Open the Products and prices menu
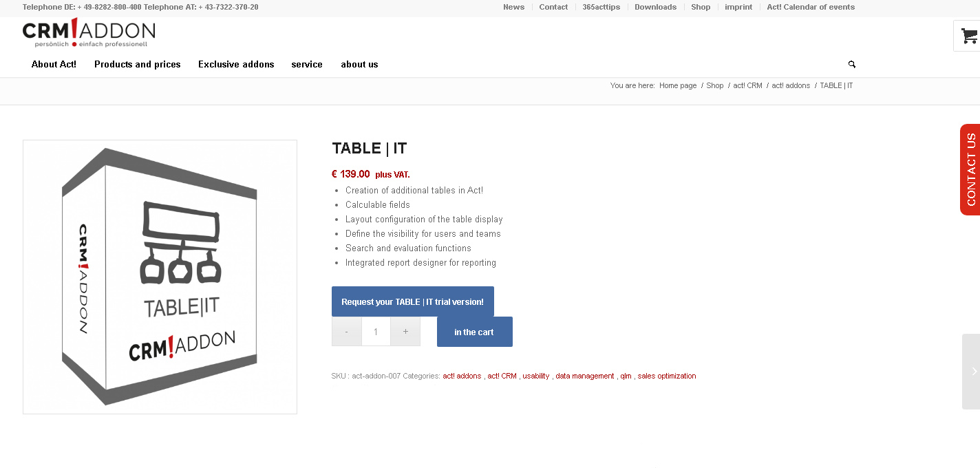Screen dimensions: 980x468 coord(137,64)
